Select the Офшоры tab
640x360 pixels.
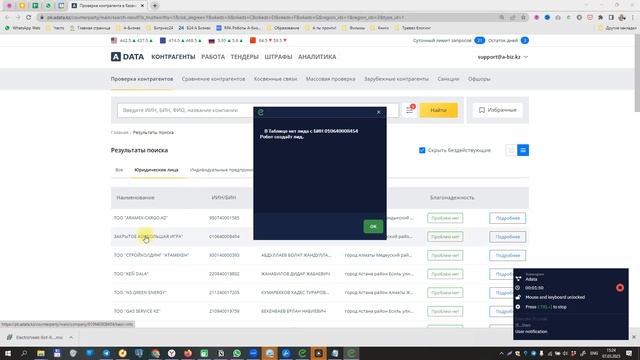tap(479, 79)
